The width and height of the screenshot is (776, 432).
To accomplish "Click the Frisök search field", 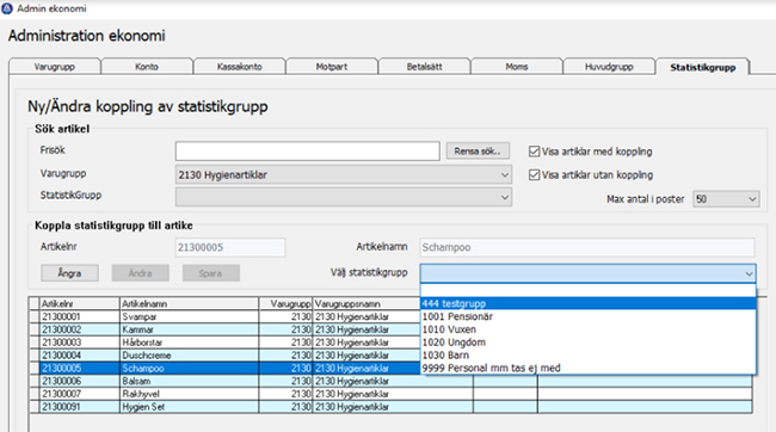I will [x=307, y=151].
